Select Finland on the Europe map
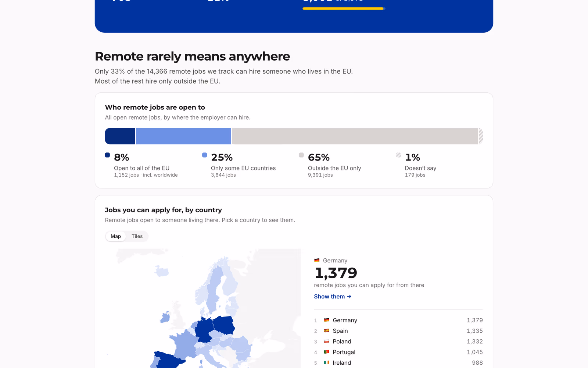Image resolution: width=588 pixels, height=368 pixels. pyautogui.click(x=230, y=283)
